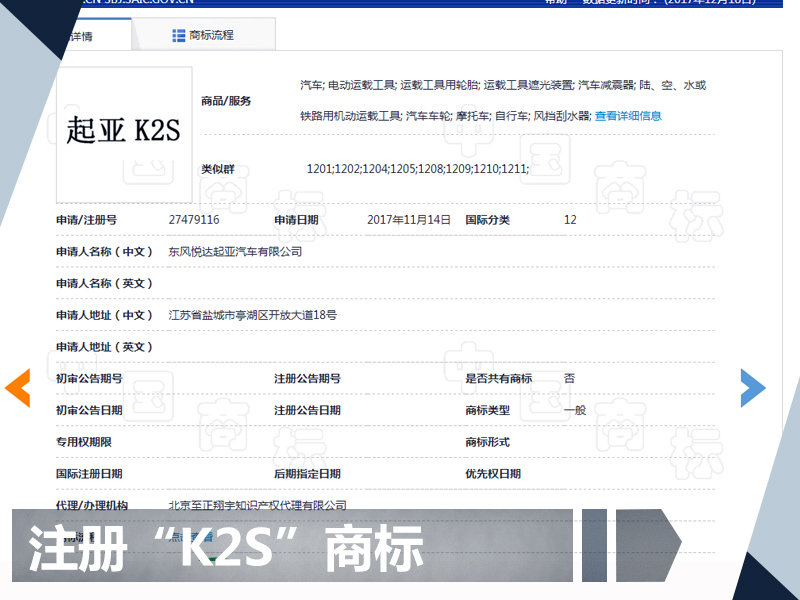The image size is (800, 600).
Task: Click the international class value 12
Action: (570, 220)
